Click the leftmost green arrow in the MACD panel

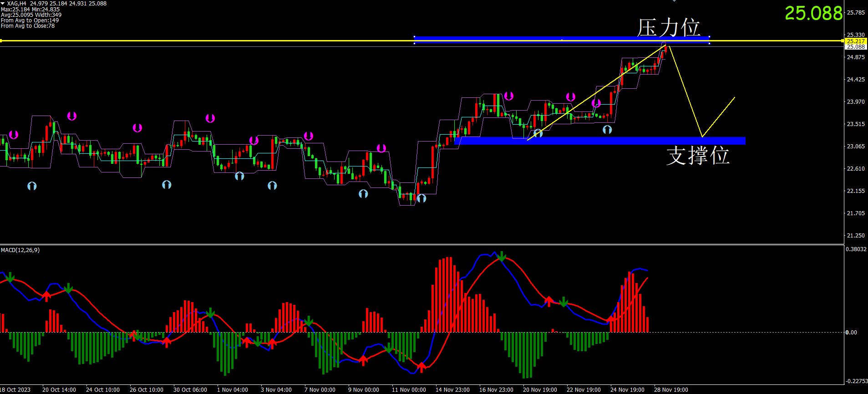pyautogui.click(x=10, y=277)
